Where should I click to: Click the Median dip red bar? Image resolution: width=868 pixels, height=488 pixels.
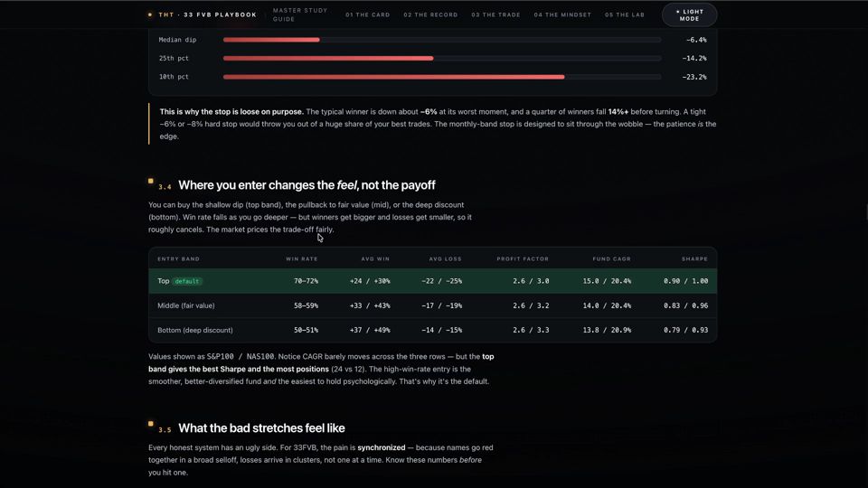271,40
